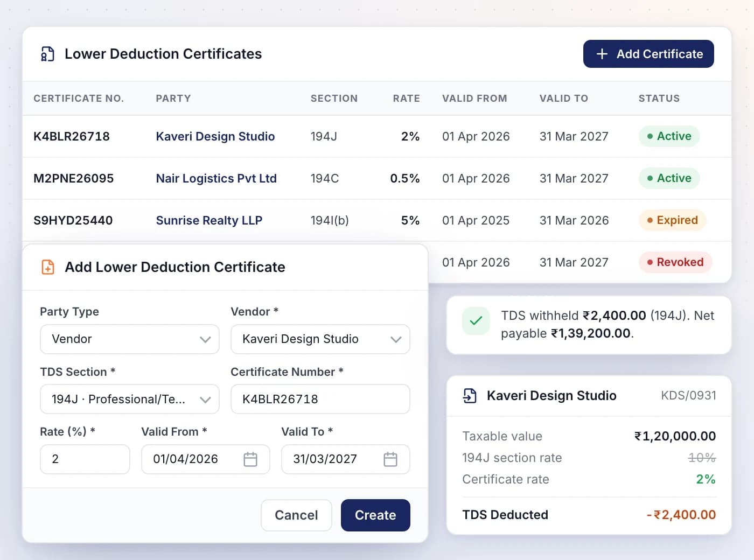Image resolution: width=754 pixels, height=560 pixels.
Task: Select certificate number S9HYD25440
Action: click(x=73, y=220)
